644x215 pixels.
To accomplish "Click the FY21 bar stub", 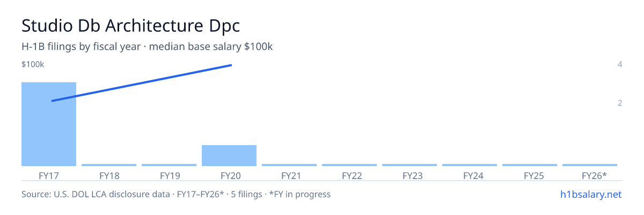I will click(289, 165).
